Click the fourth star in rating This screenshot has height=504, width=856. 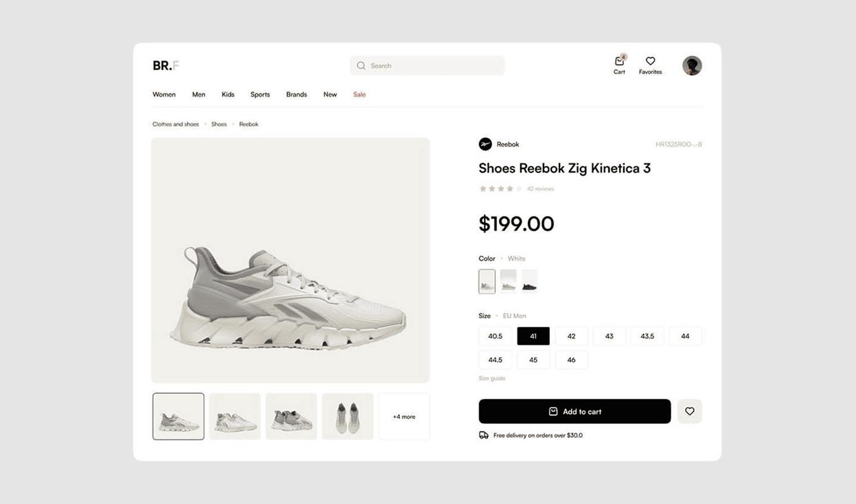[x=510, y=189]
